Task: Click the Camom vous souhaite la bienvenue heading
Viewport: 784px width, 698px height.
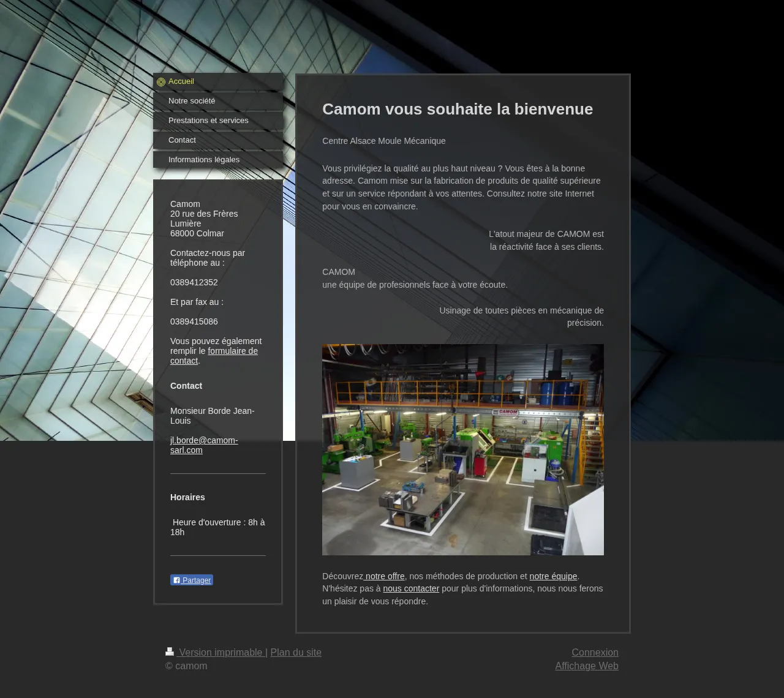Action: pos(458,109)
